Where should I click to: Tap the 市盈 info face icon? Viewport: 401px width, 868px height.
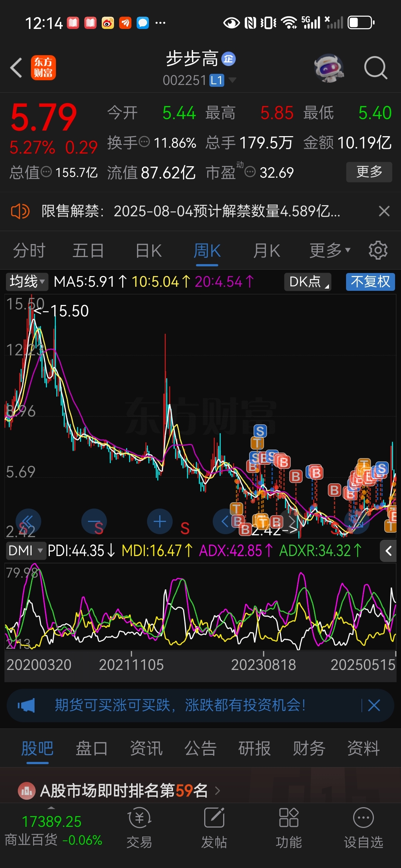click(250, 172)
